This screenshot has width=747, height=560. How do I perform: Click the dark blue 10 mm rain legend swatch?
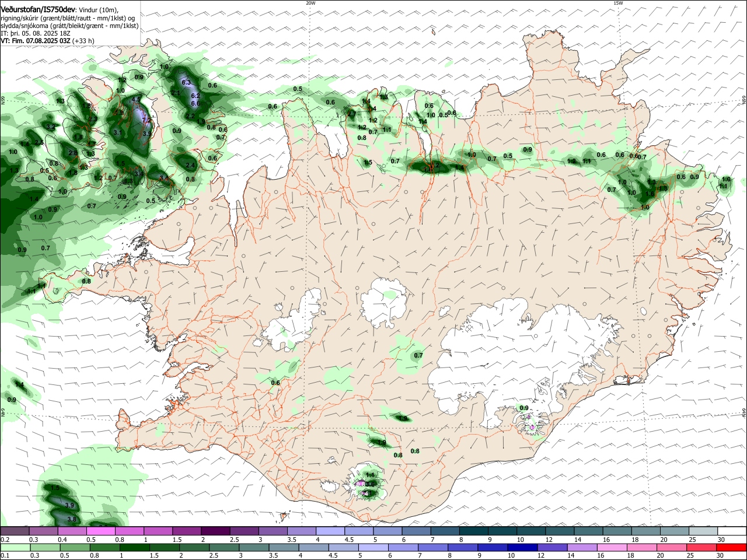click(x=521, y=548)
